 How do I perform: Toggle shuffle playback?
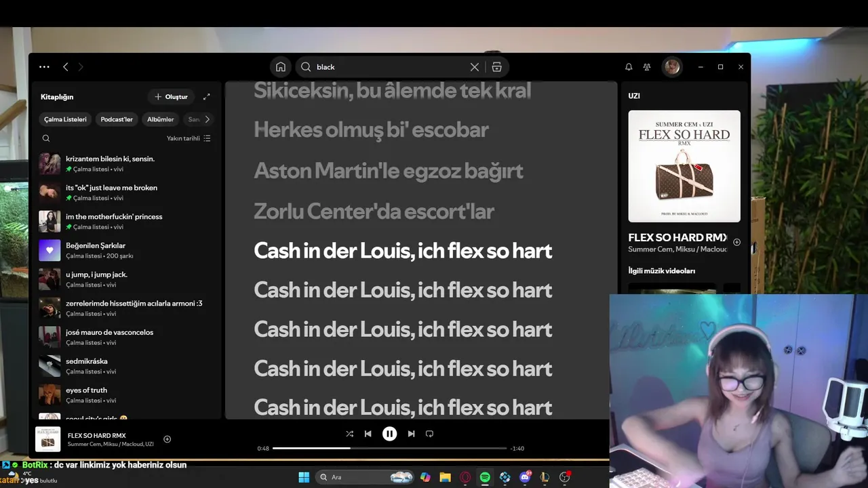(349, 434)
